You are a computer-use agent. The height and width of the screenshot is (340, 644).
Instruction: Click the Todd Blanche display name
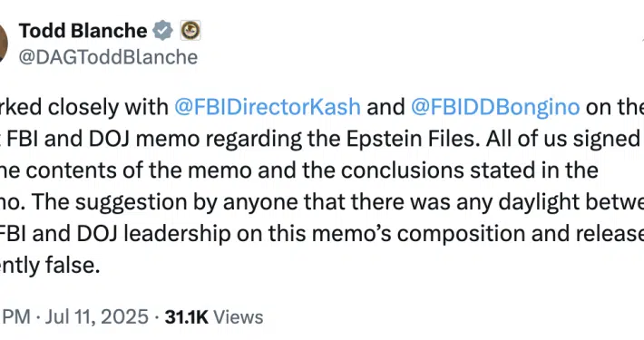pyautogui.click(x=83, y=31)
